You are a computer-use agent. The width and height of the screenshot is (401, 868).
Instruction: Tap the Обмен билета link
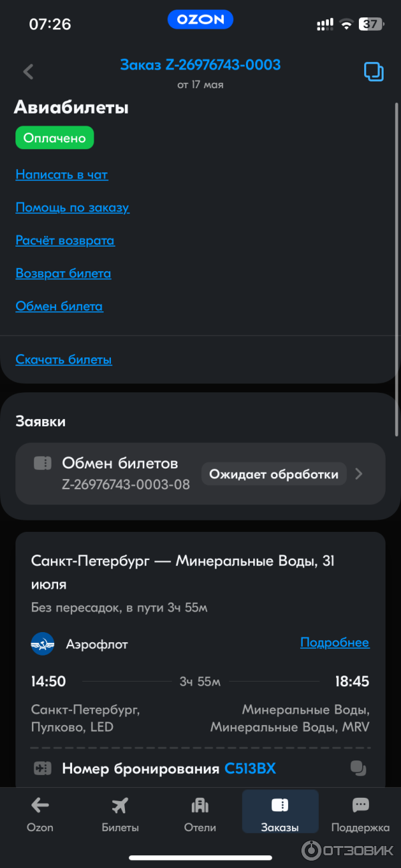point(59,307)
